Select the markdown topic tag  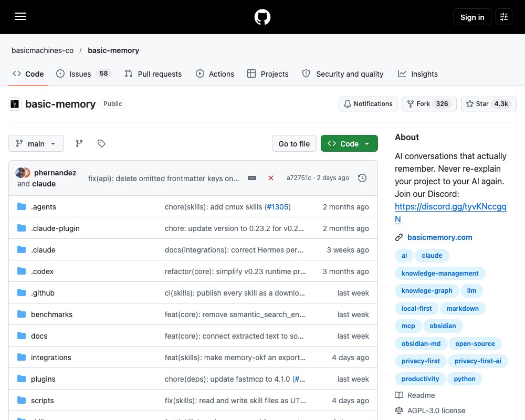(x=463, y=308)
